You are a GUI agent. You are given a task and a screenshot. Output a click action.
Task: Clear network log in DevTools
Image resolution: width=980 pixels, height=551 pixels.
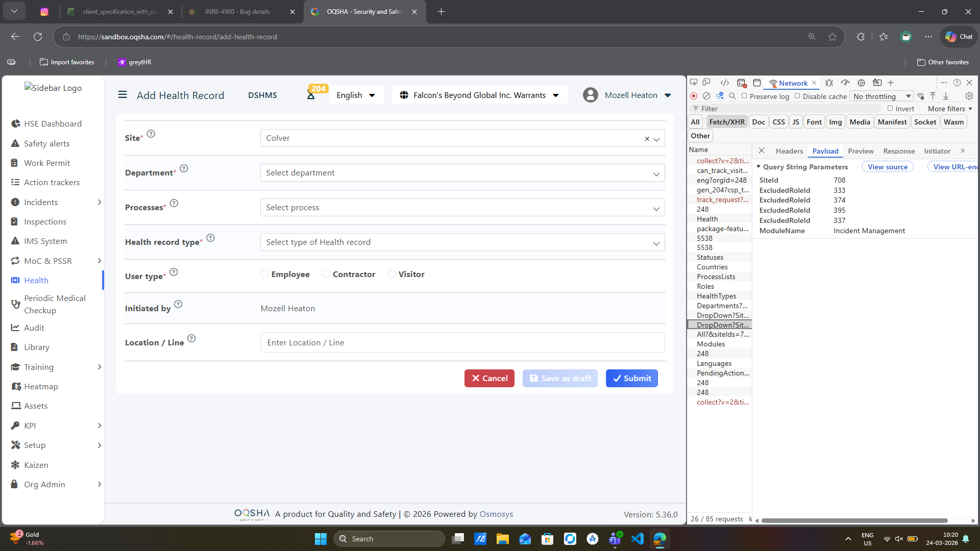pyautogui.click(x=706, y=96)
